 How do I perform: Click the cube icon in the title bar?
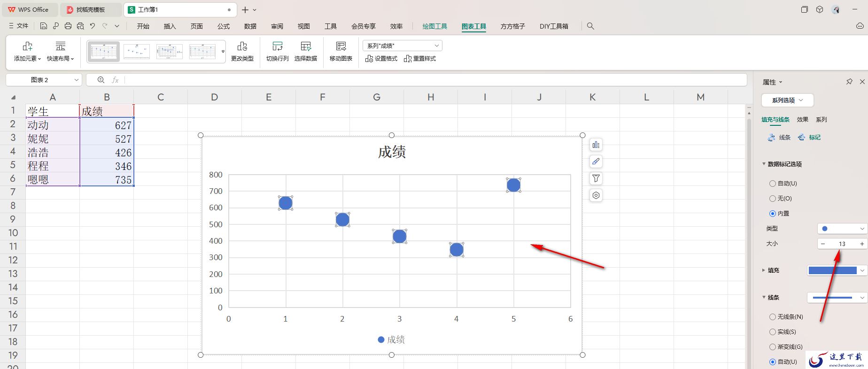pos(820,9)
